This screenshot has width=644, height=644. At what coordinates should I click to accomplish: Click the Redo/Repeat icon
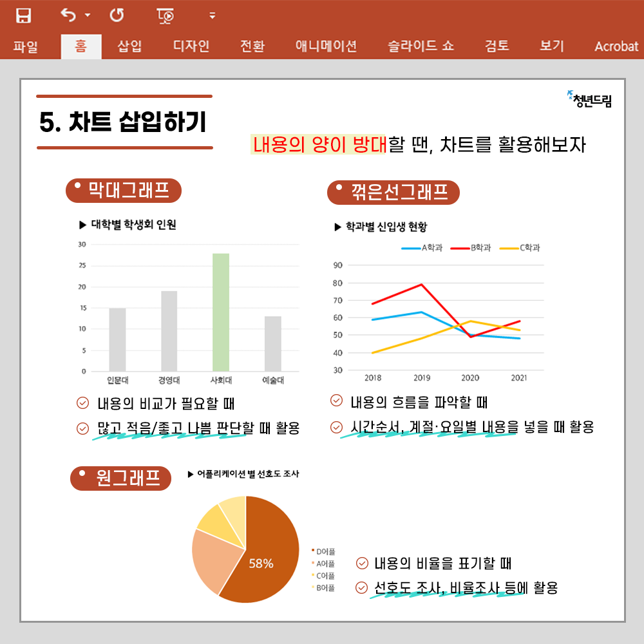coord(117,15)
